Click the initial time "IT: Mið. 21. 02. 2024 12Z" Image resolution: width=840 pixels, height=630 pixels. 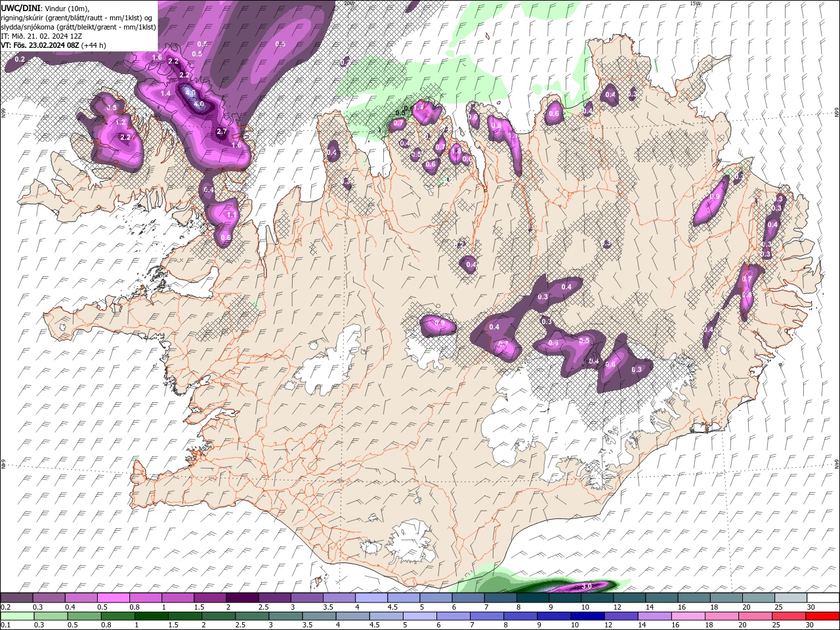[x=41, y=36]
